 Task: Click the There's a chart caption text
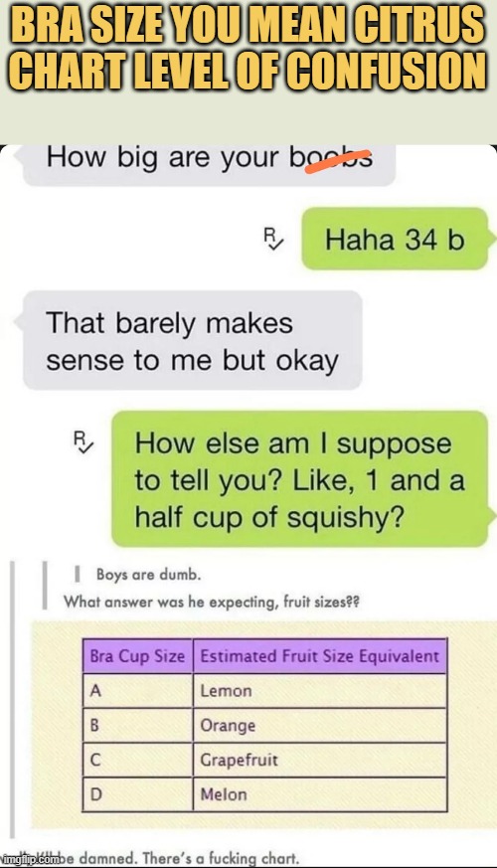[x=189, y=859]
